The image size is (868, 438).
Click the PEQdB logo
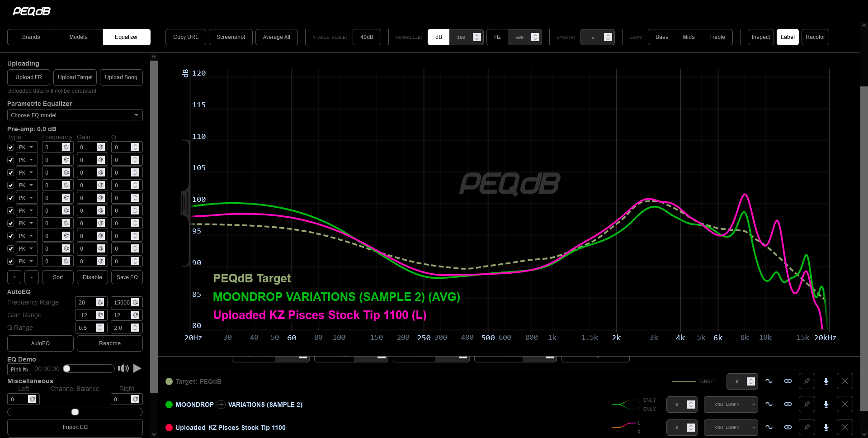[32, 11]
